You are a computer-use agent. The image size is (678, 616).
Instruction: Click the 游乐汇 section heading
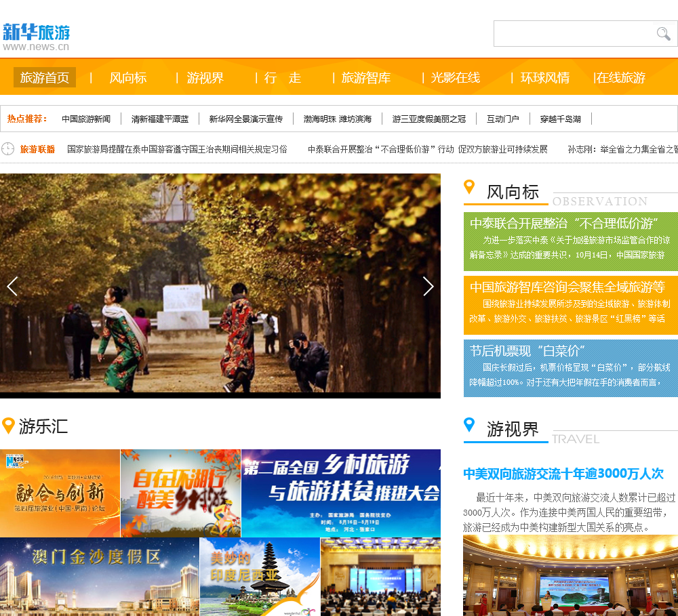coord(43,426)
